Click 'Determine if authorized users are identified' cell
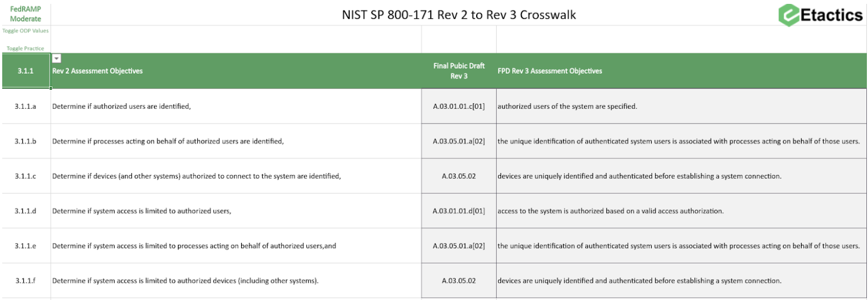 click(236, 106)
